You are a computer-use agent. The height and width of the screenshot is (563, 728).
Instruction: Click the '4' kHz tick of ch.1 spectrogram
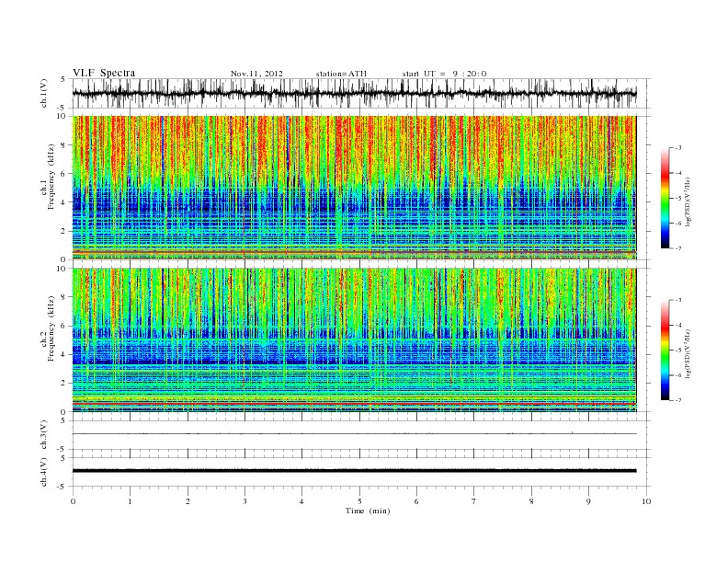click(x=64, y=202)
